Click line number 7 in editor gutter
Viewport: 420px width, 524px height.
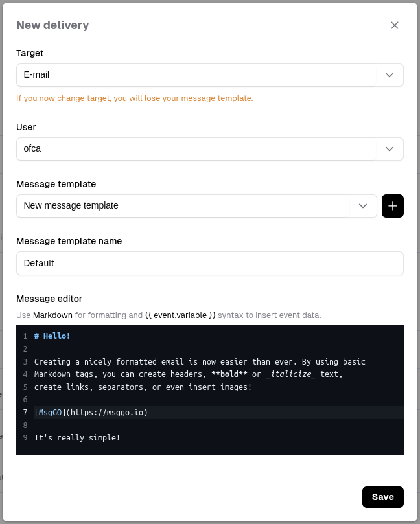pyautogui.click(x=25, y=413)
